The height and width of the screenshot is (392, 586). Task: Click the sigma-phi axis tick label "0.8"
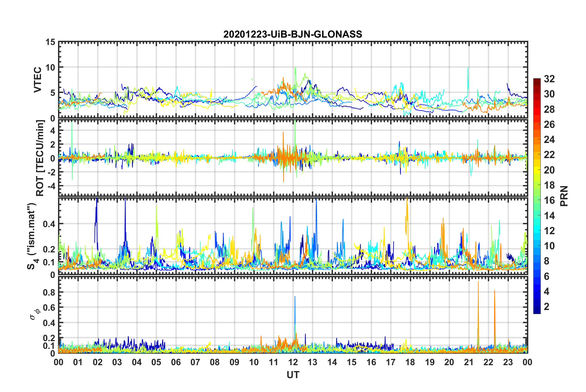(49, 292)
